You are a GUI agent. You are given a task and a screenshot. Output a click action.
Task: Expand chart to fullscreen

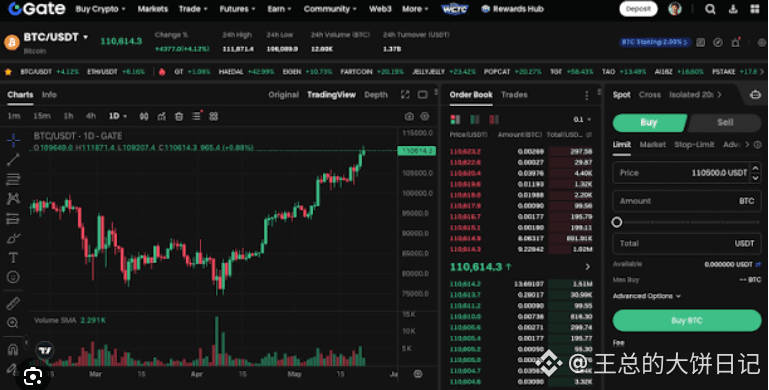405,94
